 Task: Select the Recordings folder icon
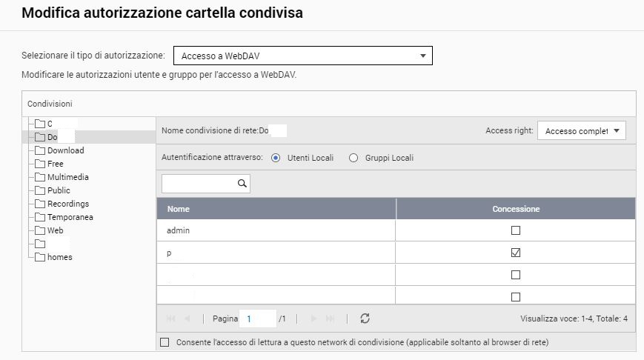point(40,204)
